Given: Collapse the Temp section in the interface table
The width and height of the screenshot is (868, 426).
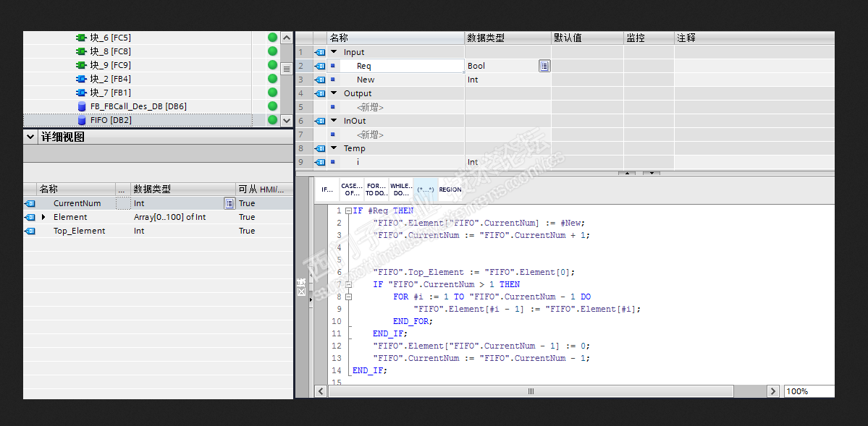Looking at the screenshot, I should [334, 148].
